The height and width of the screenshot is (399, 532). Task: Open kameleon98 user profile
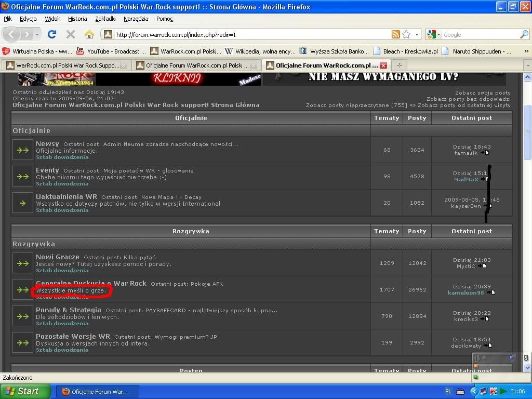(465, 293)
